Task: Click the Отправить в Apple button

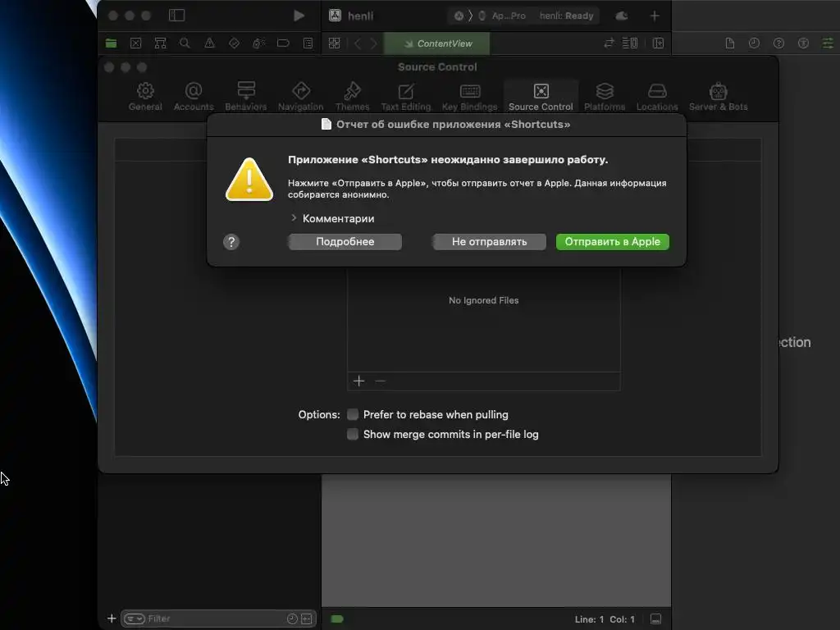Action: (612, 242)
